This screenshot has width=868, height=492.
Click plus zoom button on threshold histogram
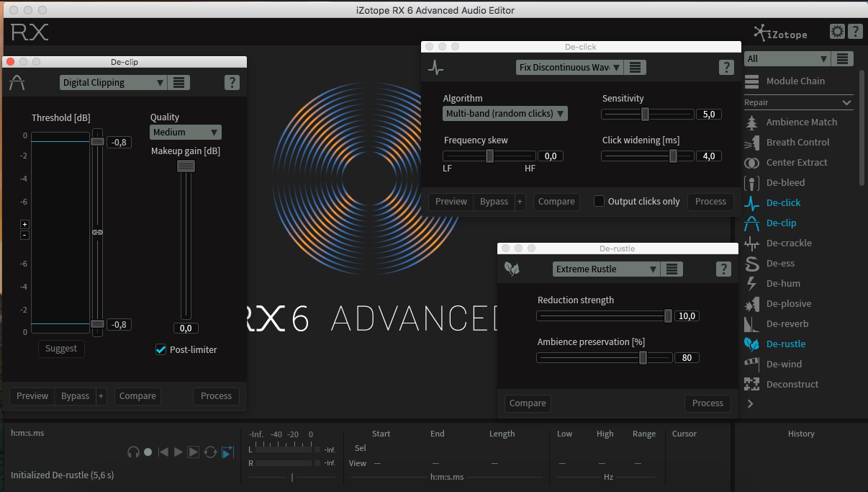[24, 224]
